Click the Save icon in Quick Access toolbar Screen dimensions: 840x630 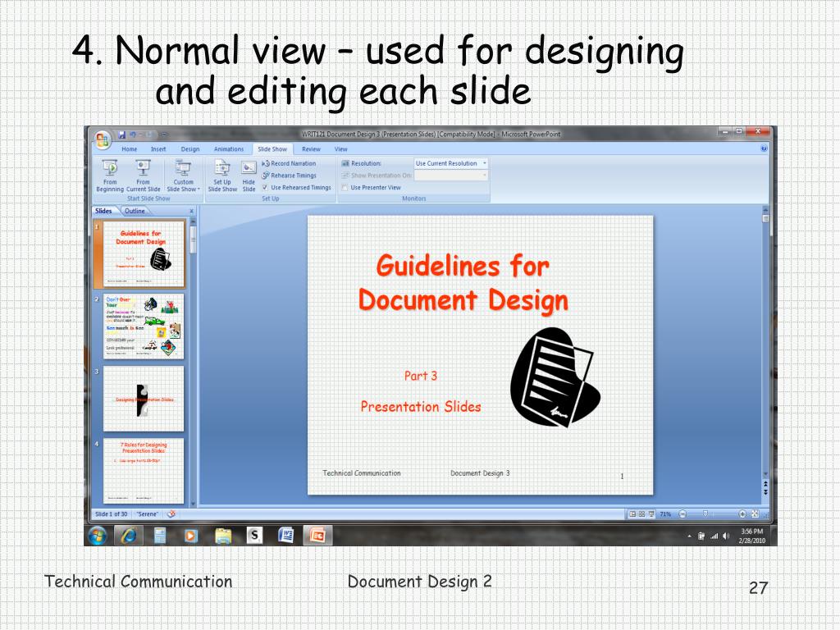122,135
